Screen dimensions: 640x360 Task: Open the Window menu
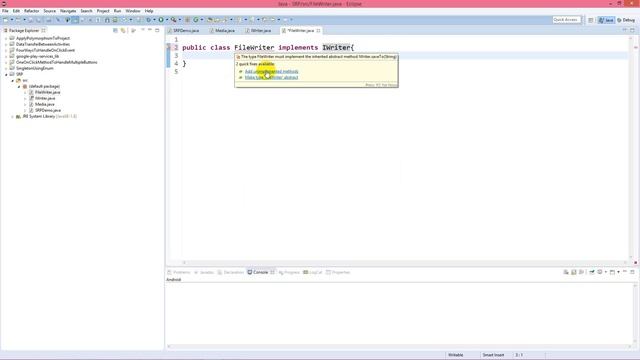(x=133, y=11)
